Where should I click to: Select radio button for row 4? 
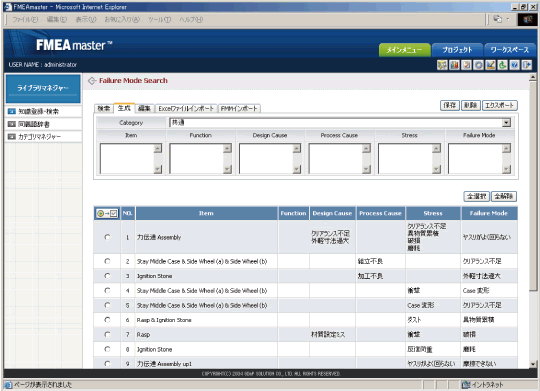[107, 290]
